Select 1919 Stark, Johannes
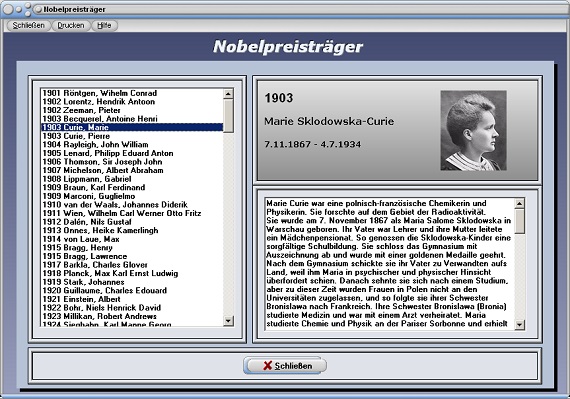Image resolution: width=570 pixels, height=399 pixels. 132,282
